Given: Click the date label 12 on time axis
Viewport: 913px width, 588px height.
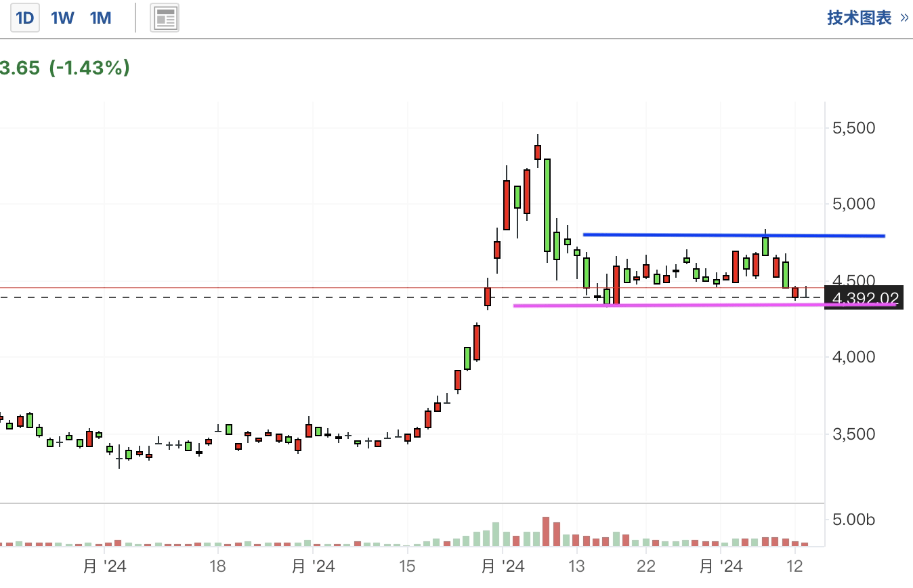Looking at the screenshot, I should click(x=794, y=566).
